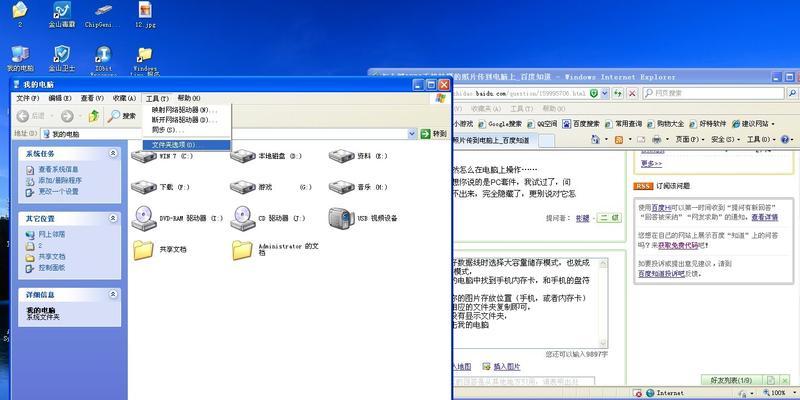Click the 好友列表(1/9) bar in IE
Image resolution: width=800 pixels, height=400 pixels.
click(733, 380)
